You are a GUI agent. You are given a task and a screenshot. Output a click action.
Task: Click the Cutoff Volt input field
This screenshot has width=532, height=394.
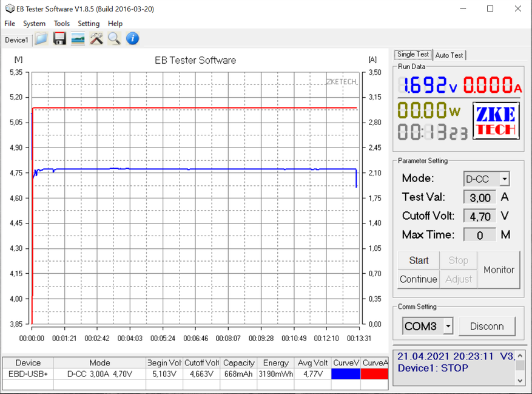pyautogui.click(x=480, y=216)
